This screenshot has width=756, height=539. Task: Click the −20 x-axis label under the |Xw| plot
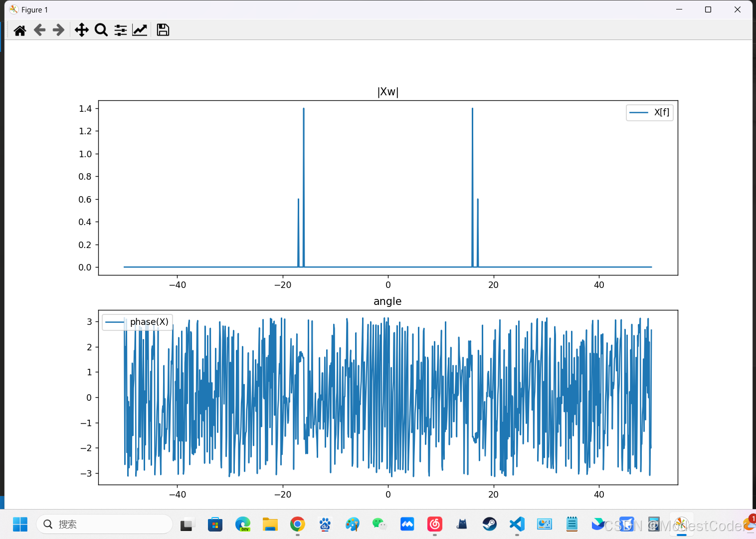(x=283, y=285)
